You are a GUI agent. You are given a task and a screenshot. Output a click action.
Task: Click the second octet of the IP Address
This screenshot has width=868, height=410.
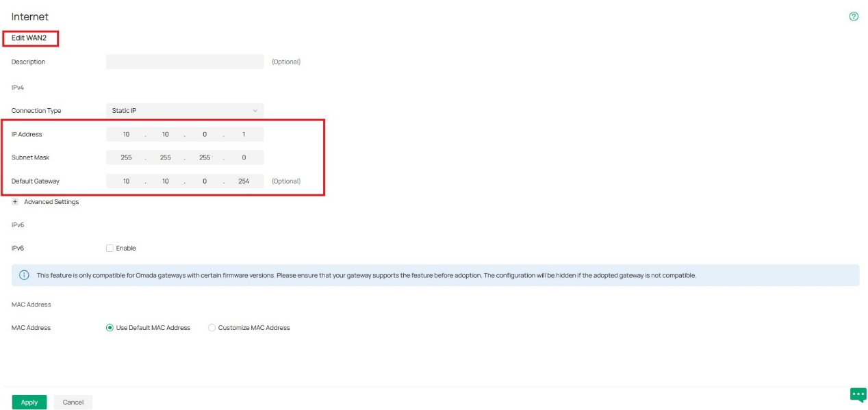tap(164, 134)
